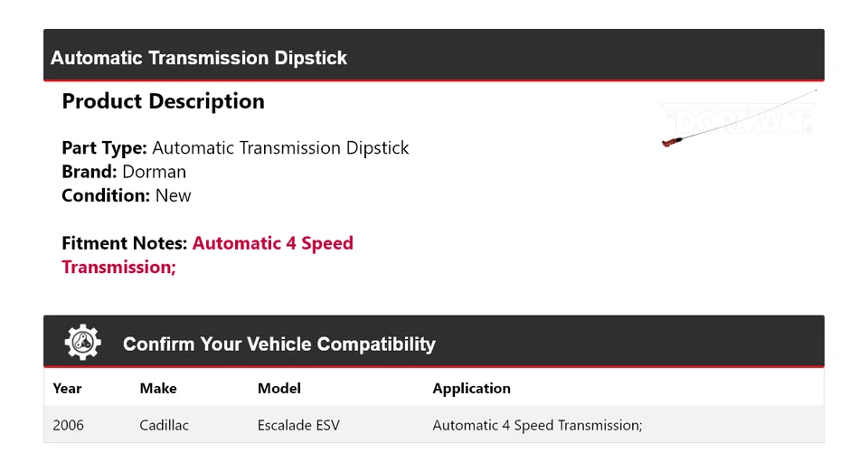Click the Product Description heading

[164, 101]
